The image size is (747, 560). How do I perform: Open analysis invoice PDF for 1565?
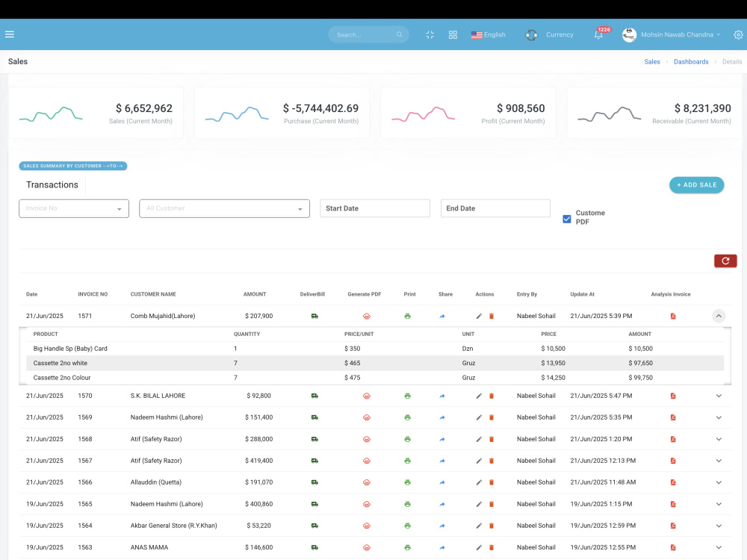coord(673,504)
